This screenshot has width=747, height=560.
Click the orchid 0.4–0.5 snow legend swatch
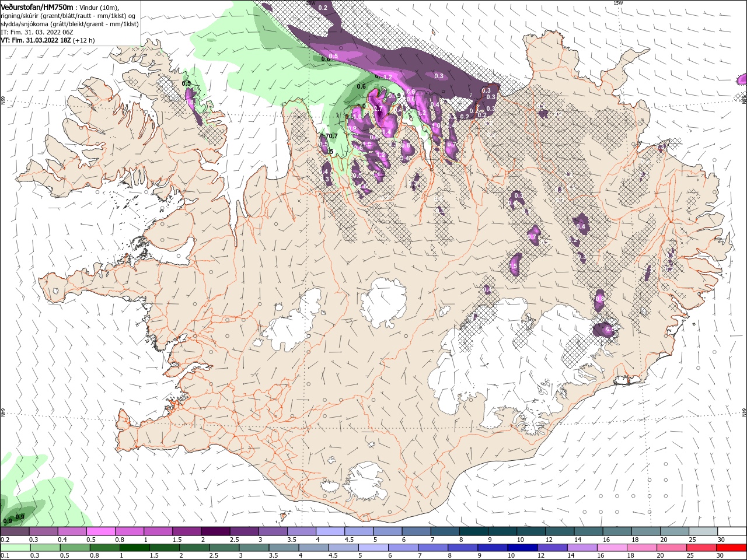[x=72, y=531]
